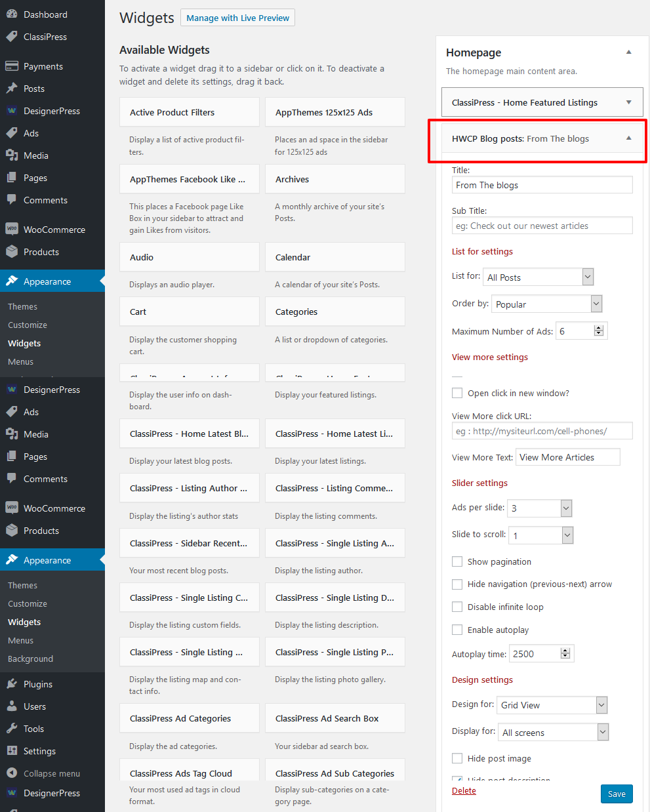650x812 pixels.
Task: Open the 'Design for' Grid View dropdown
Action: (x=552, y=705)
